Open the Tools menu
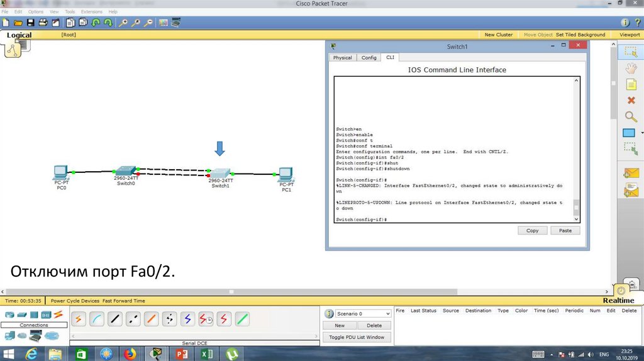This screenshot has width=644, height=361. point(70,12)
